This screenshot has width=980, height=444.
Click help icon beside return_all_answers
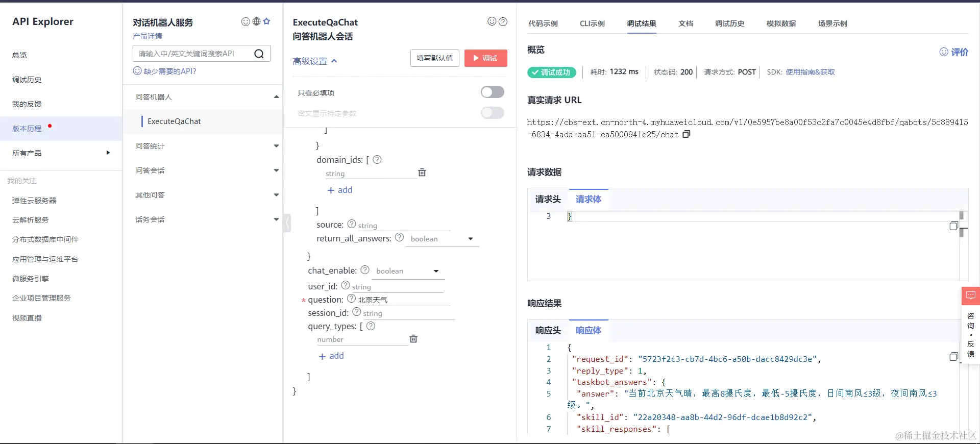[x=399, y=237]
